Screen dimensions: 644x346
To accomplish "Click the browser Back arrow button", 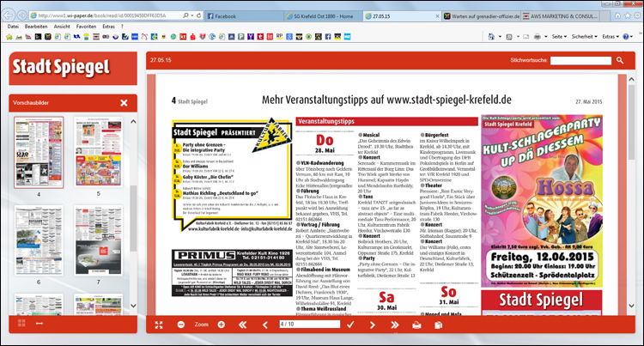I will [x=9, y=15].
